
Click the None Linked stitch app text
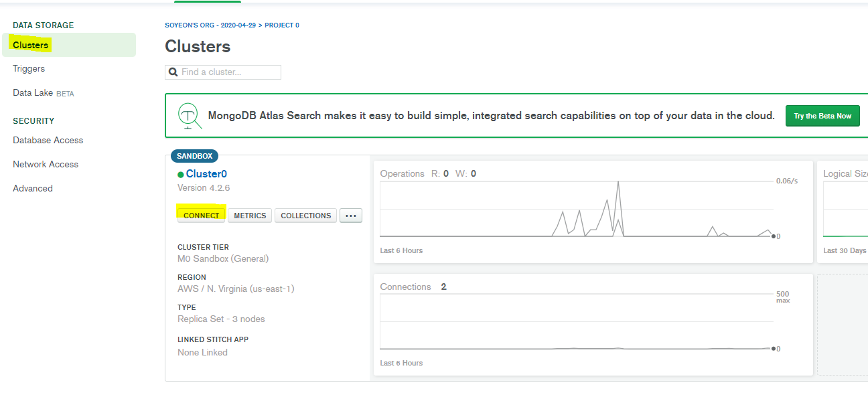coord(202,353)
